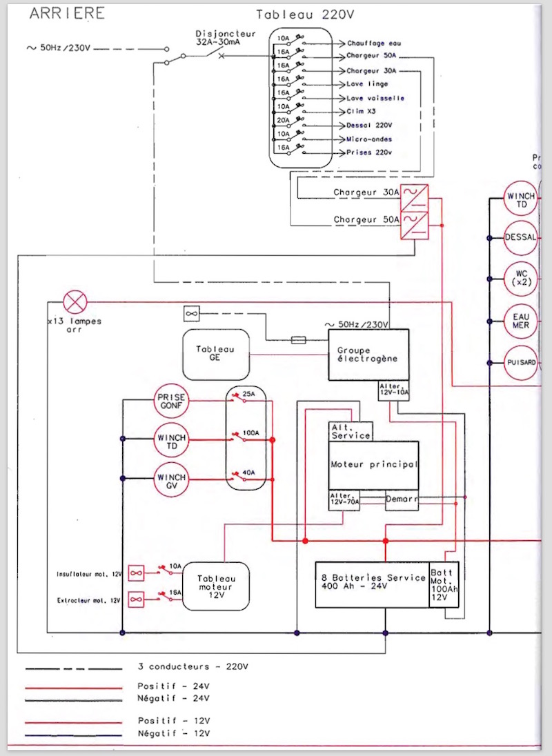Click the Tableau GE rounded box

(x=215, y=354)
